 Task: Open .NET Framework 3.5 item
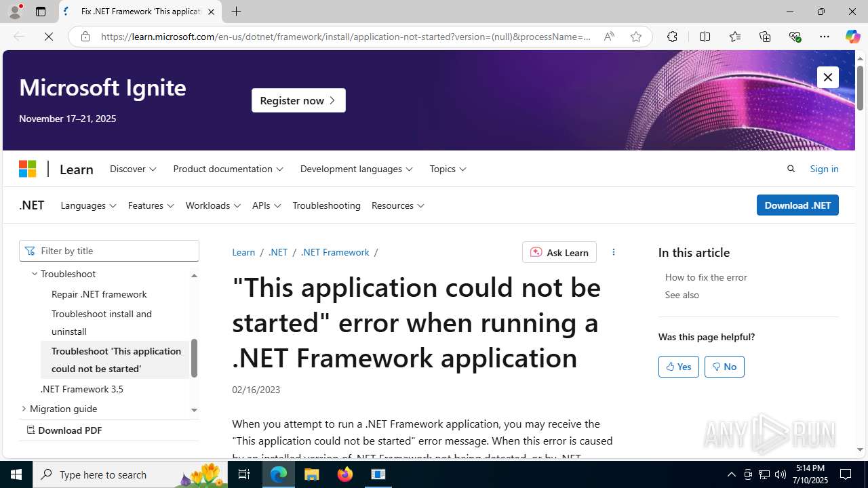tap(81, 389)
